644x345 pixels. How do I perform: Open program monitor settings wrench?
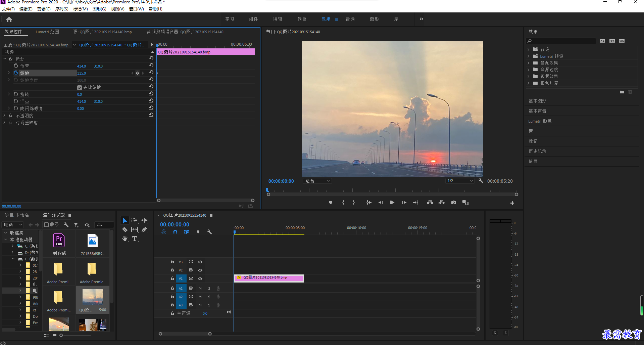pos(481,181)
